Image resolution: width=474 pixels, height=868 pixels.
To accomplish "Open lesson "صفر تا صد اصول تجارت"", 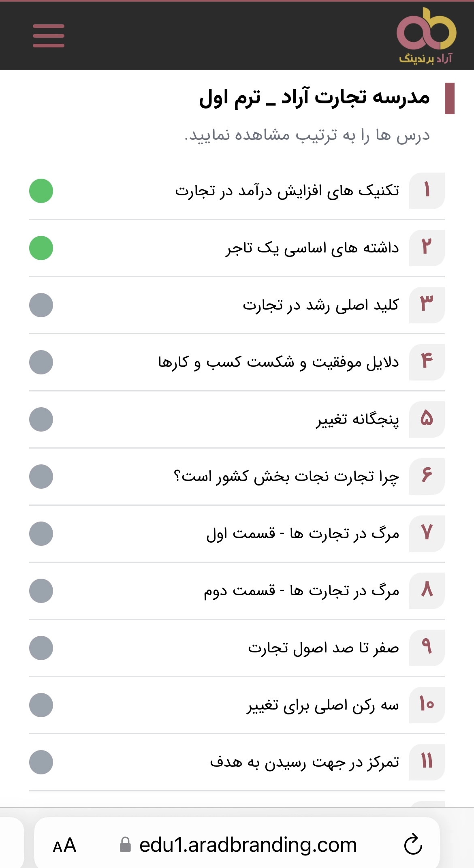I will [323, 648].
